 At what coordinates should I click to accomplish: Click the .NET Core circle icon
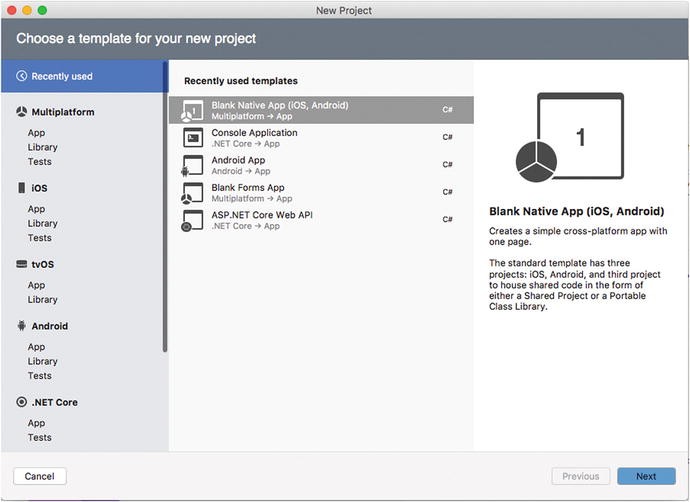coord(21,402)
